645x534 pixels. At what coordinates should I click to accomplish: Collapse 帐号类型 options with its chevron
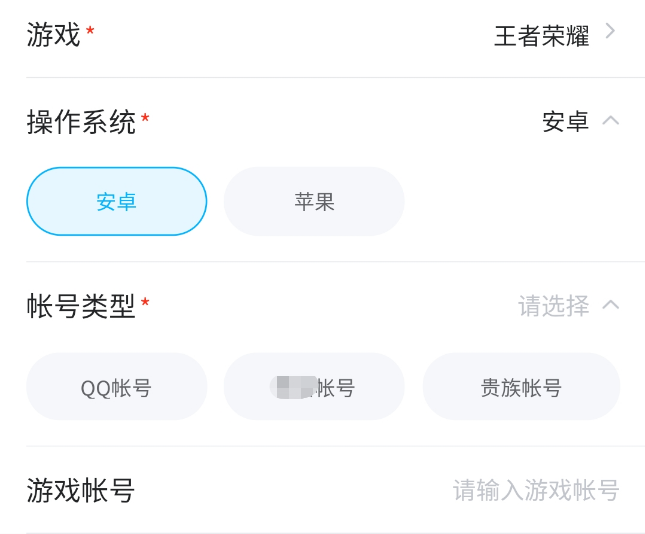(610, 304)
